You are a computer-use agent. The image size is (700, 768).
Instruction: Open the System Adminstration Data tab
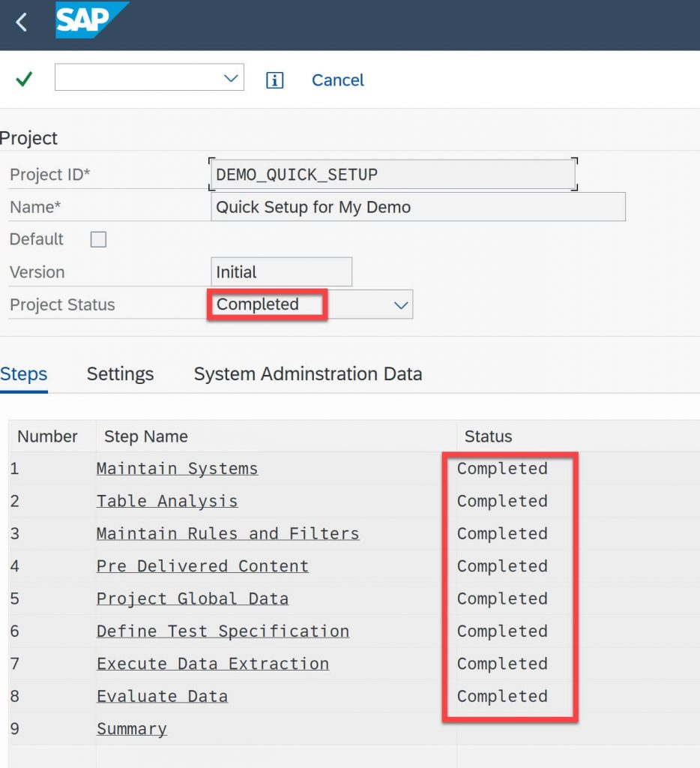pyautogui.click(x=308, y=373)
